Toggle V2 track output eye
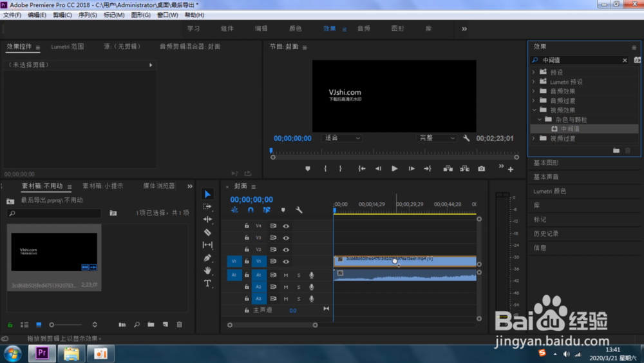 pos(286,250)
